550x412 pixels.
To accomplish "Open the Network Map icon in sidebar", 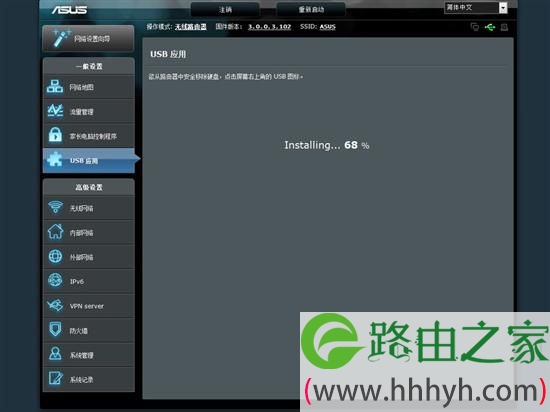I will tap(55, 87).
